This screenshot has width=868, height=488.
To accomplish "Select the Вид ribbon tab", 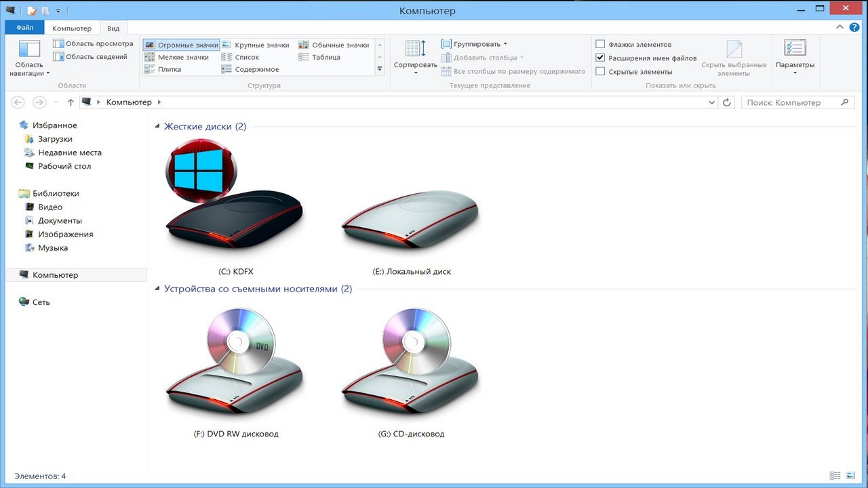I will point(113,28).
